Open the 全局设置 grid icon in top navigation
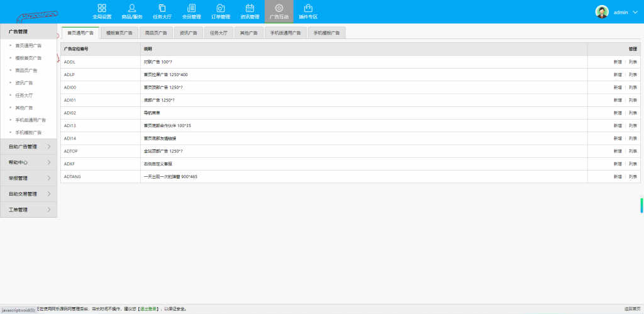644x314 pixels. point(102,8)
